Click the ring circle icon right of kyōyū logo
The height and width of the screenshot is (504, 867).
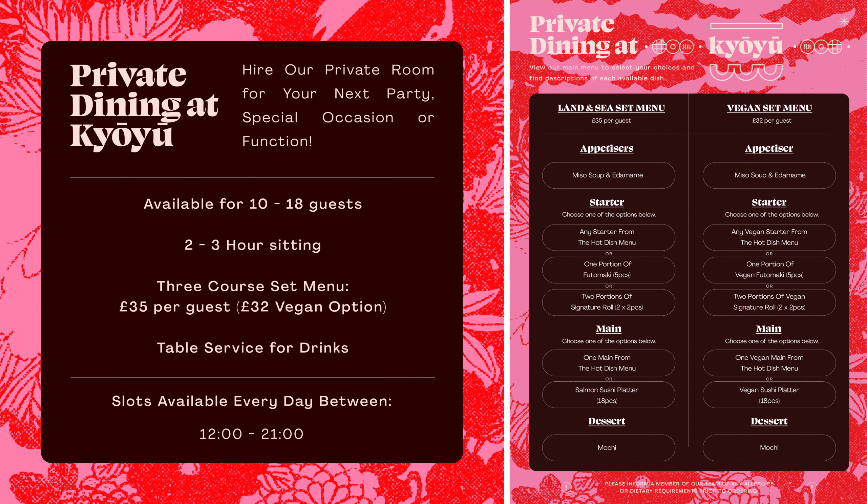point(821,46)
